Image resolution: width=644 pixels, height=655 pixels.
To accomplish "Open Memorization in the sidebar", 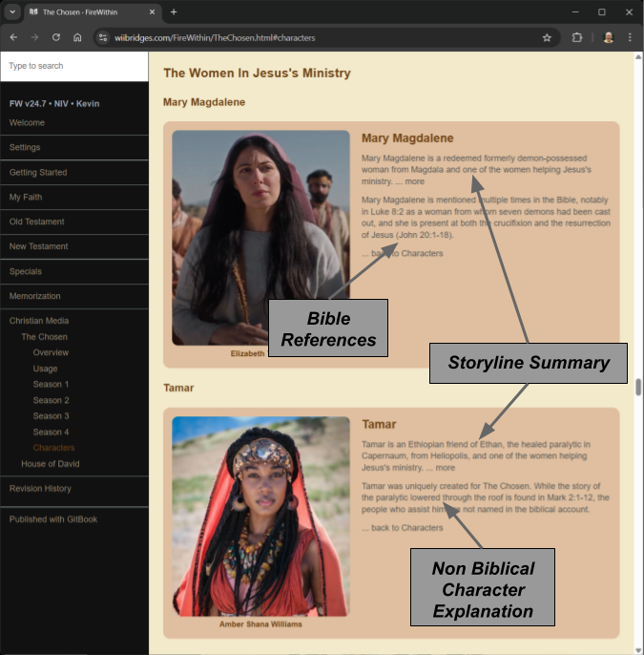I will (34, 296).
